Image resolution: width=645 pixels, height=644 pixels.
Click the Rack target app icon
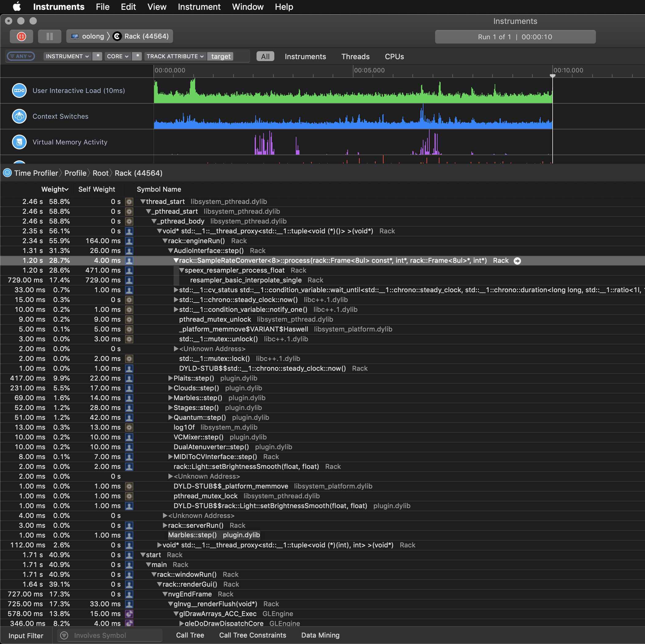(117, 36)
